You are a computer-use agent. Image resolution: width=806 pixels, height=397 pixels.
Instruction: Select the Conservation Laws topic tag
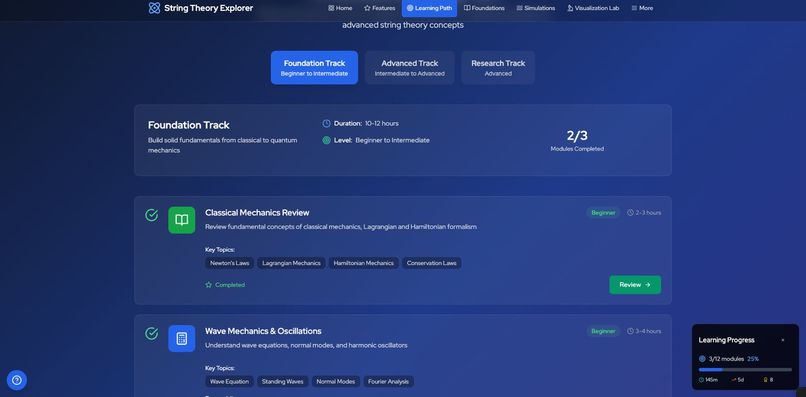431,263
